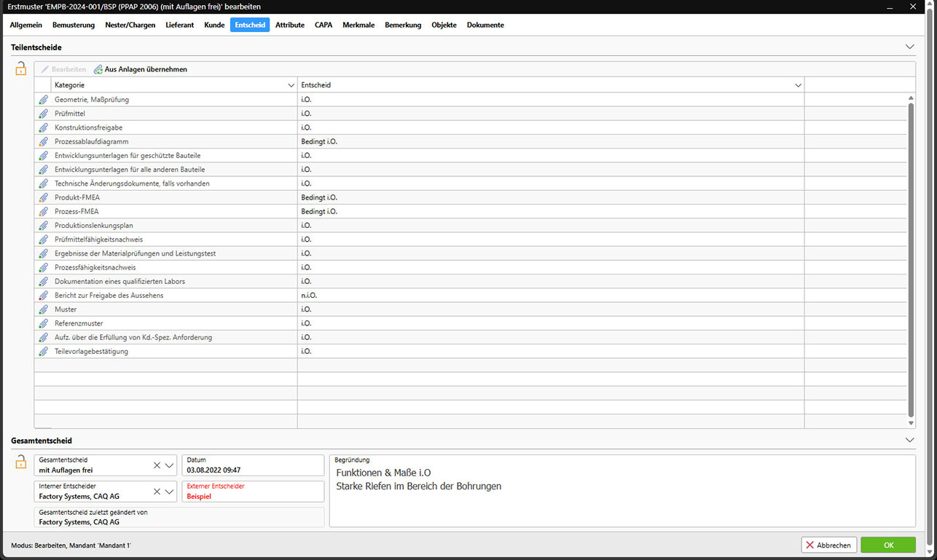Click the paperclip icon beside Prozessablaufdiagramm
This screenshot has width=937, height=560.
(43, 141)
